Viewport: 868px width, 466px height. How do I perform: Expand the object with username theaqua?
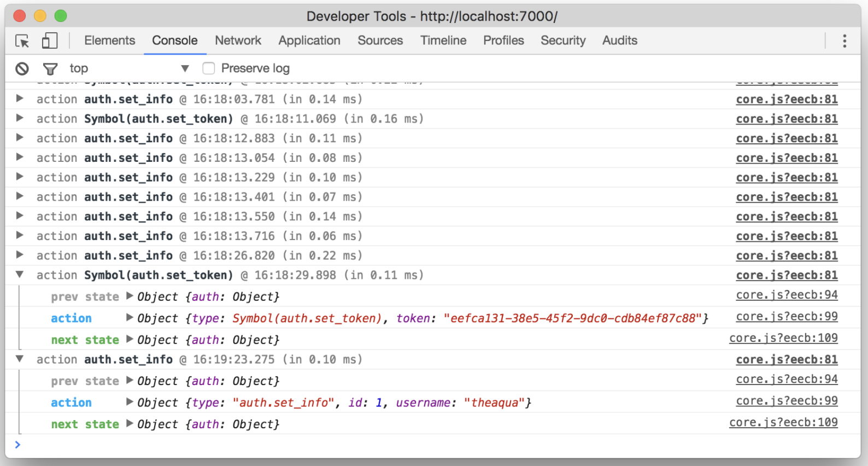point(130,402)
